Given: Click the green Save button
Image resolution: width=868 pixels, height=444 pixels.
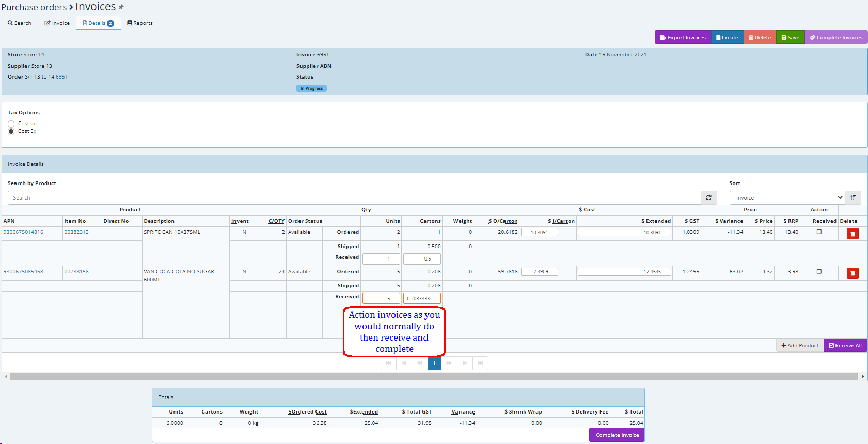Looking at the screenshot, I should click(790, 37).
